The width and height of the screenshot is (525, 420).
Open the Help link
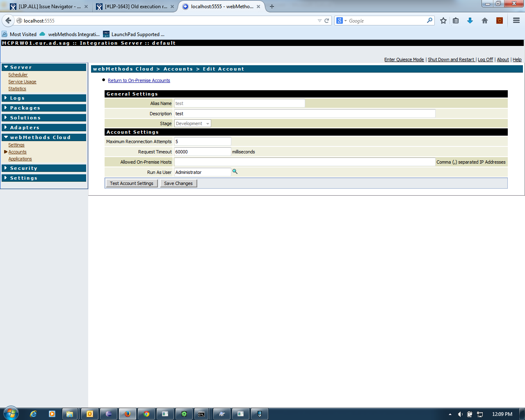pos(517,59)
